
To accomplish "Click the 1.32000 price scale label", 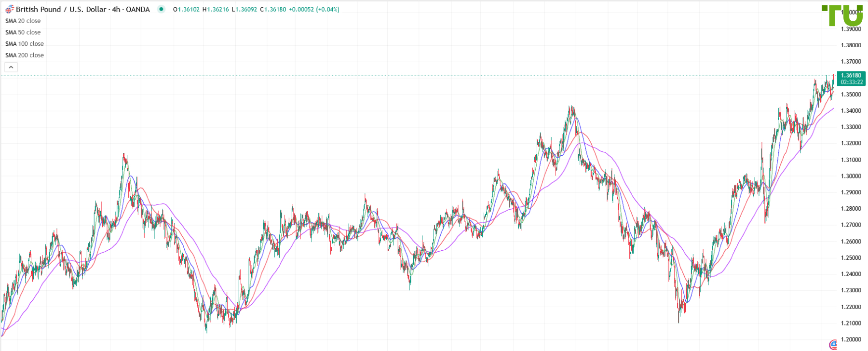I will (x=851, y=143).
